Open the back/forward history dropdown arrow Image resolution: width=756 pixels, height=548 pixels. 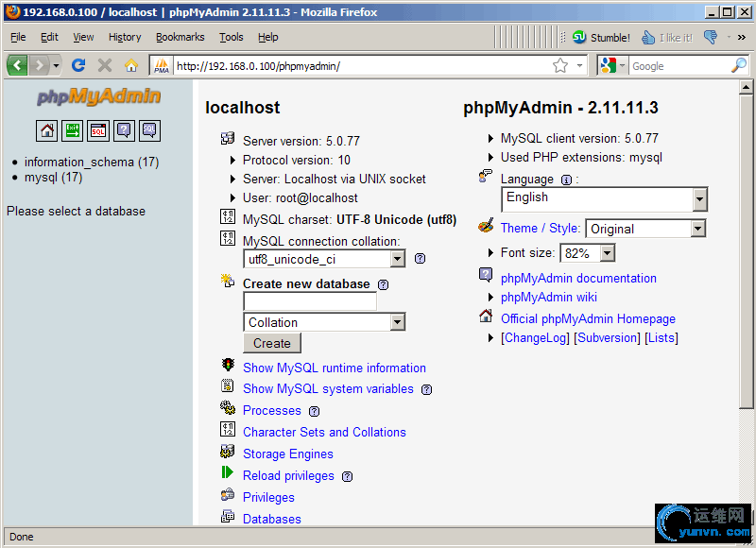[x=57, y=65]
